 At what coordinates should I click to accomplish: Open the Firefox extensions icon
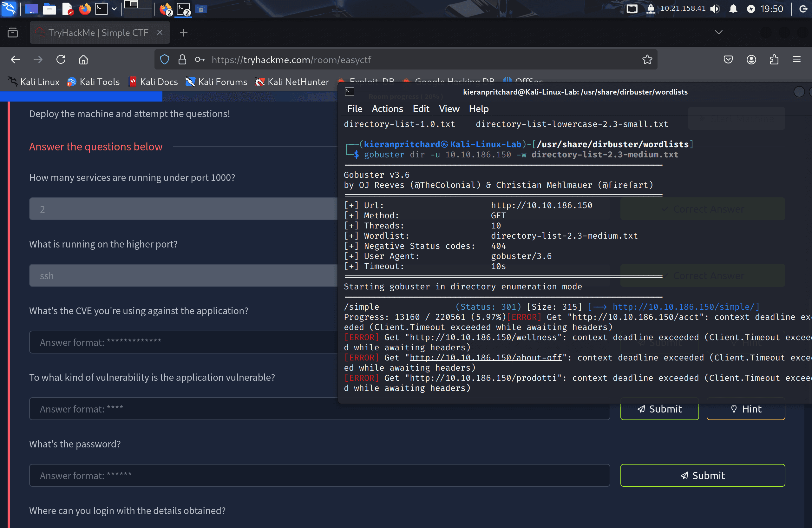(x=774, y=60)
